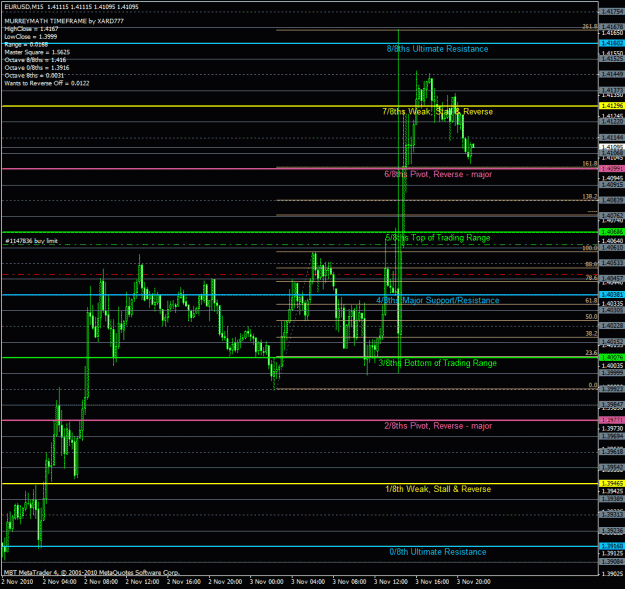
Task: Click the 0/8th Ultimate Resistance label
Action: tap(438, 552)
